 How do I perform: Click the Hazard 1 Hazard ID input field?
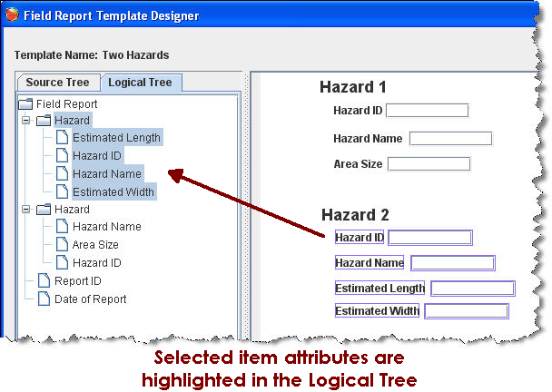[427, 111]
